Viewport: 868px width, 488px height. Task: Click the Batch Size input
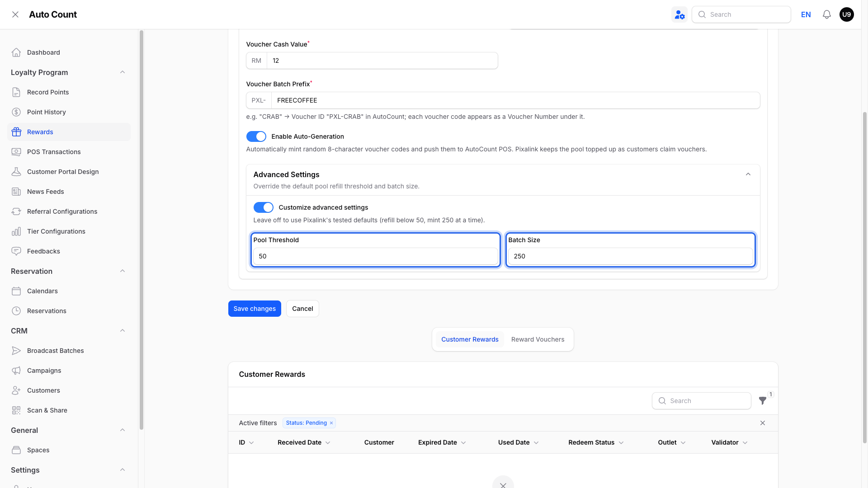point(631,256)
